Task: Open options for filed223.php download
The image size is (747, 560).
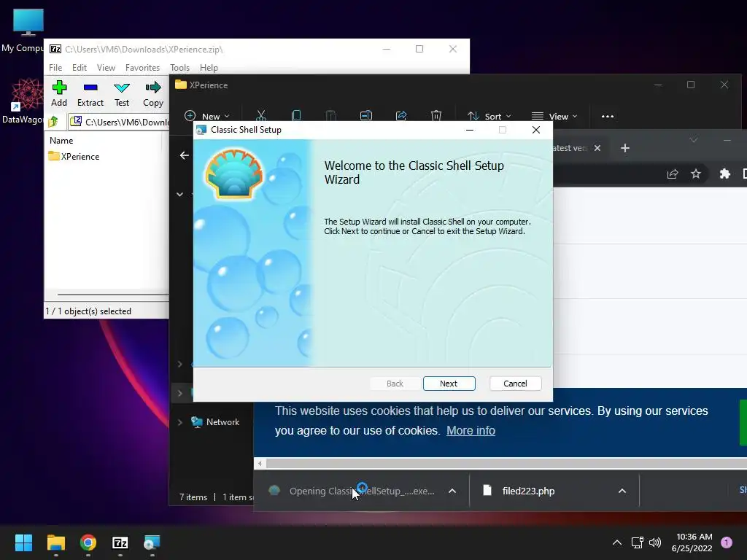Action: tap(622, 491)
